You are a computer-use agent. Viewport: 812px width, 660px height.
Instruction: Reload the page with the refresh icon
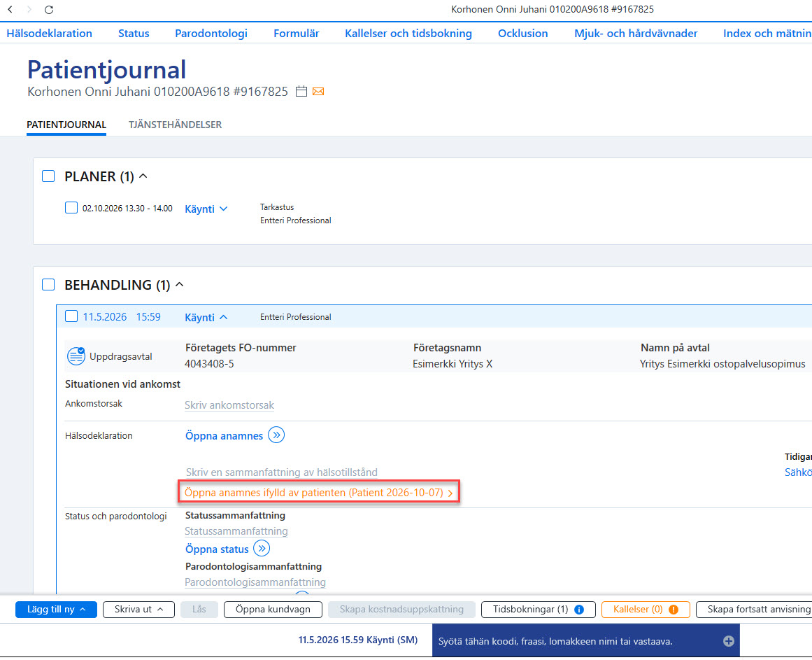49,9
